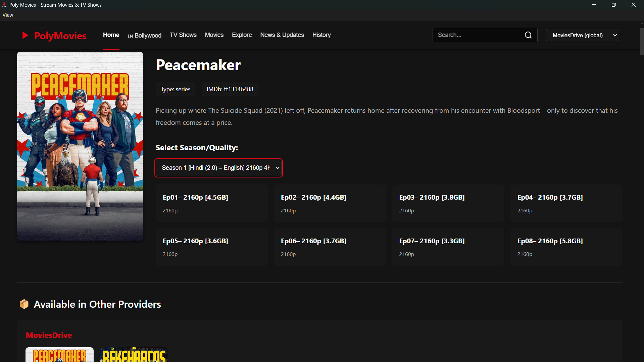This screenshot has width=644, height=362.
Task: Click the package icon beside Available in Other Providers
Action: tap(24, 304)
